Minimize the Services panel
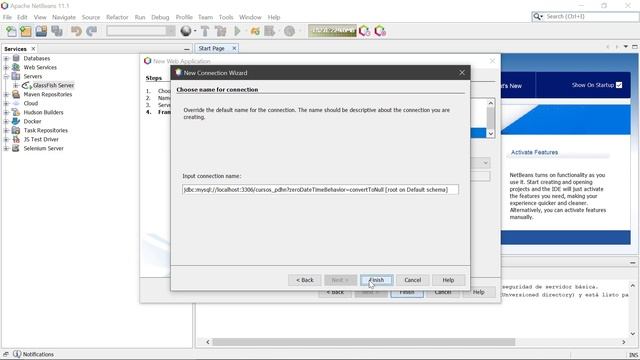This screenshot has width=640, height=360. (x=187, y=49)
